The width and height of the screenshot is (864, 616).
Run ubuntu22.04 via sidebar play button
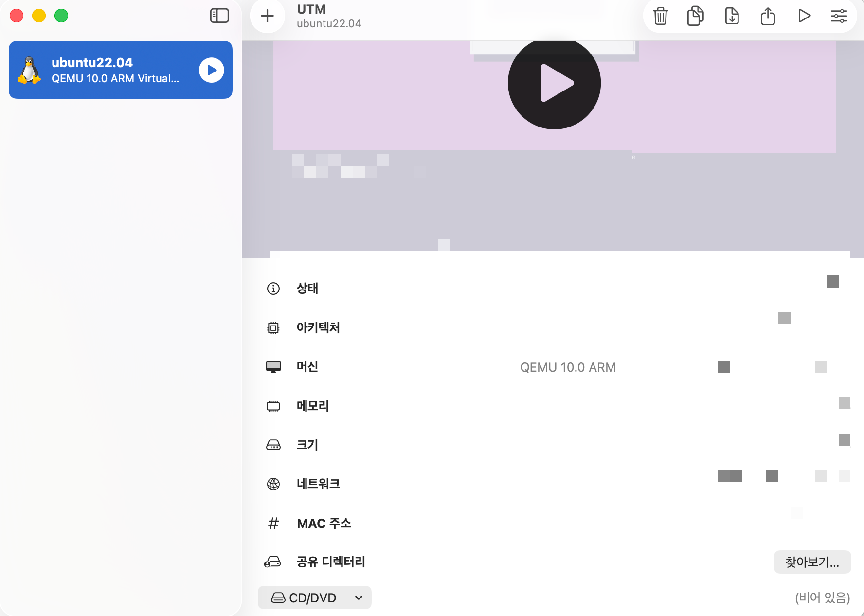212,70
